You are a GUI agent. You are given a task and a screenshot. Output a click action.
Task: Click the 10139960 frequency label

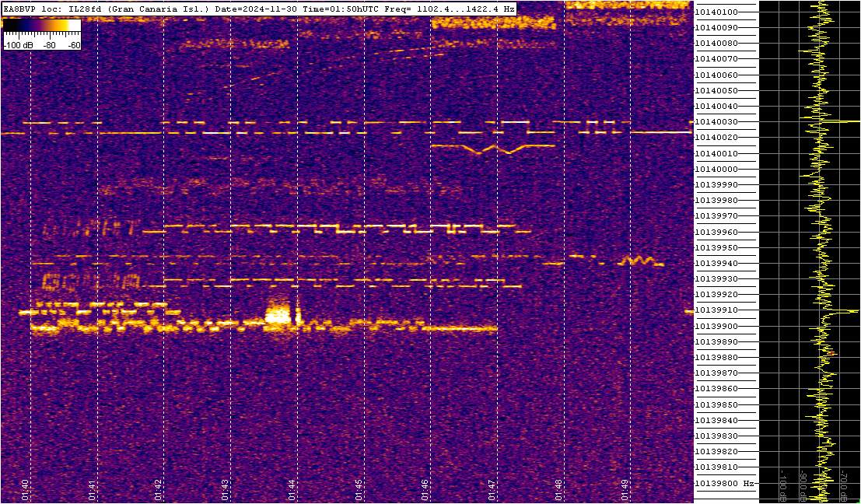(x=716, y=233)
